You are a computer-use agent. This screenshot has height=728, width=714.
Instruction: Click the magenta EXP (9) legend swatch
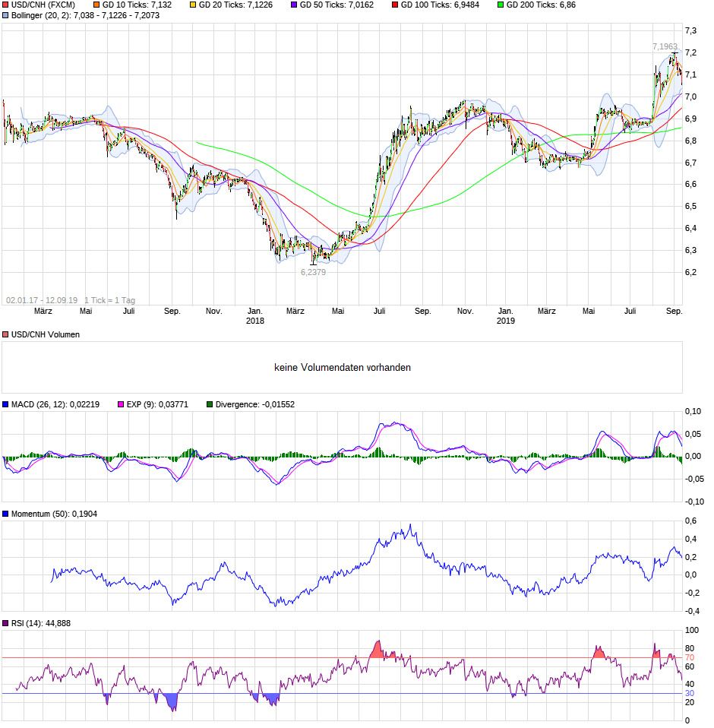click(x=121, y=405)
